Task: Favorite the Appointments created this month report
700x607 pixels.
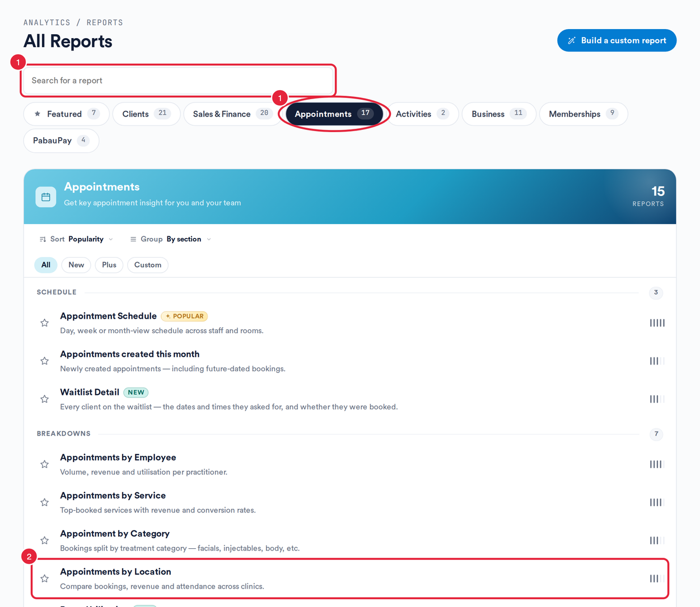Action: click(44, 361)
